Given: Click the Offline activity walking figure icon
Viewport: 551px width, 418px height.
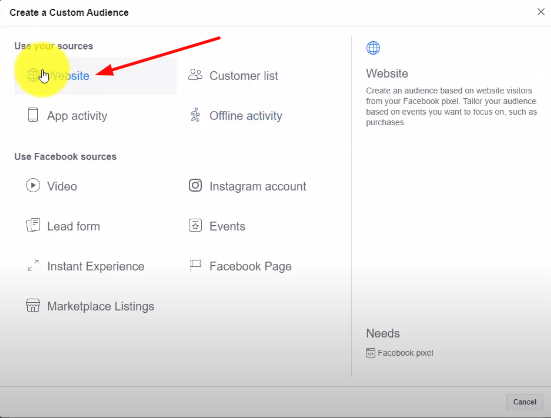Looking at the screenshot, I should point(195,115).
